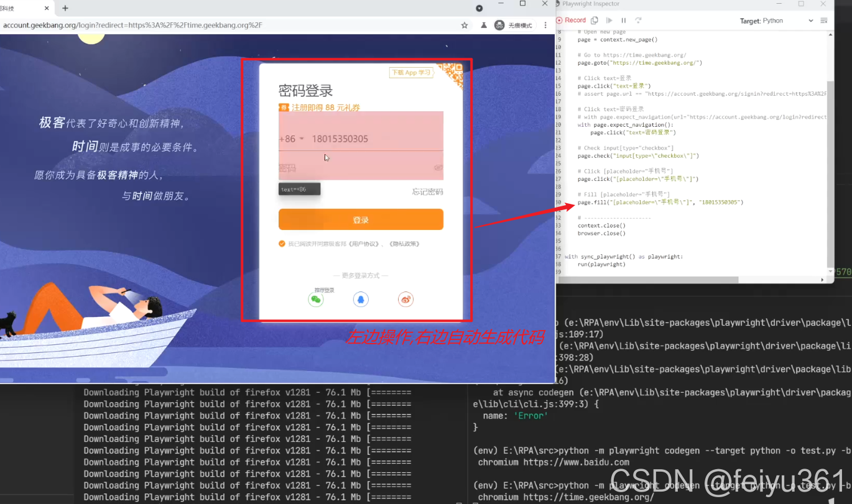Image resolution: width=852 pixels, height=504 pixels.
Task: Open the Chrome three-dot menu
Action: point(545,25)
